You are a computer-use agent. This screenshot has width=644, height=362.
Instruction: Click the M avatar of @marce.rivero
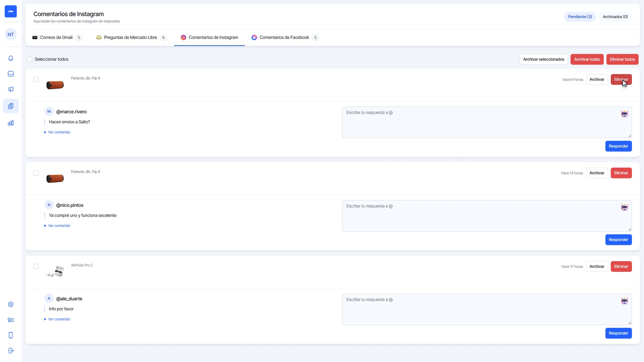coord(49,112)
